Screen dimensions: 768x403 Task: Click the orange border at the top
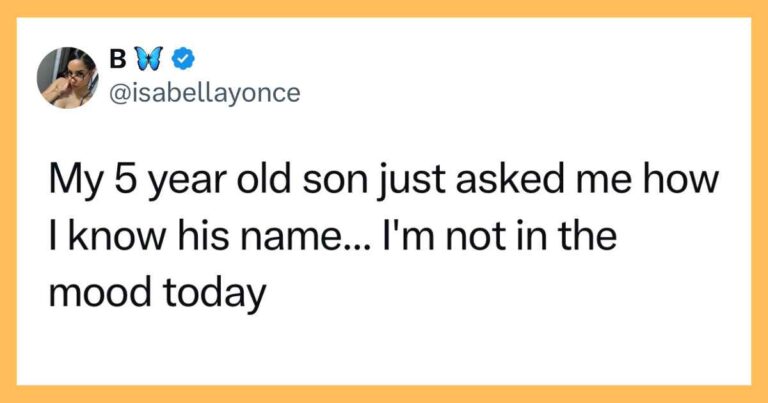click(384, 9)
